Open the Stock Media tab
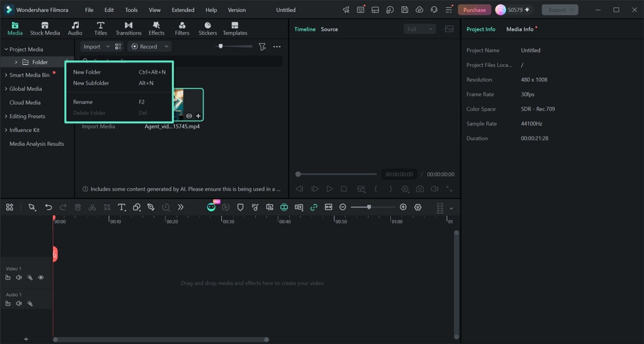 [x=45, y=29]
